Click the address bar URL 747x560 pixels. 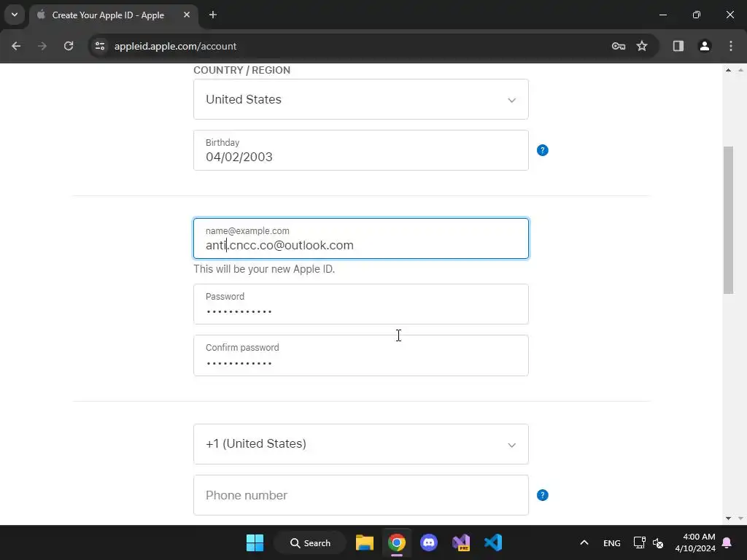point(175,46)
